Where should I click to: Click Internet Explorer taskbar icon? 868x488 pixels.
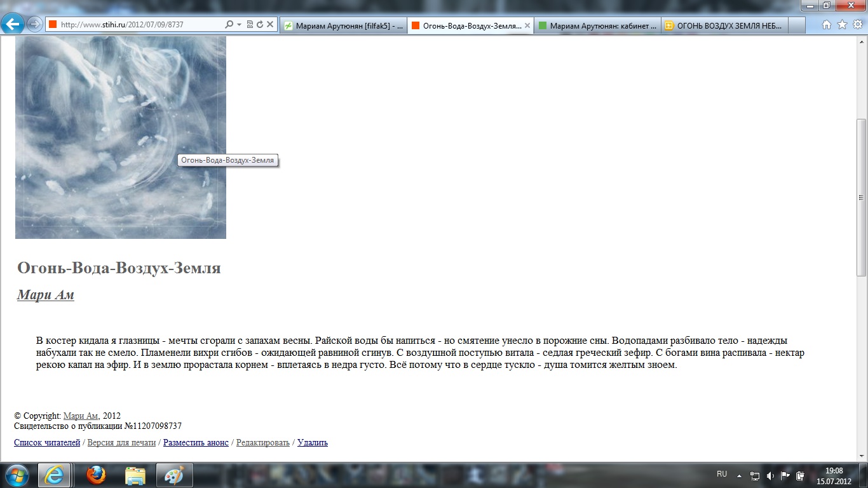pyautogui.click(x=54, y=475)
